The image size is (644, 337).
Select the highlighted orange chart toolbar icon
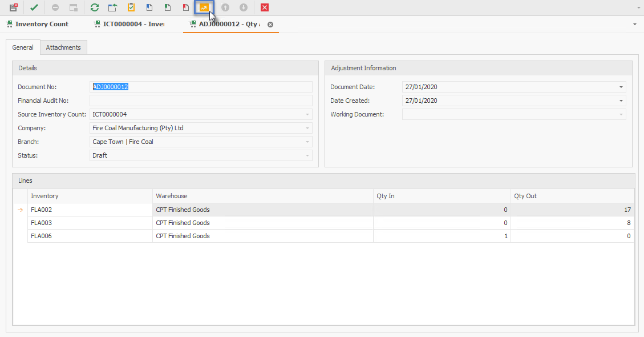pyautogui.click(x=204, y=7)
